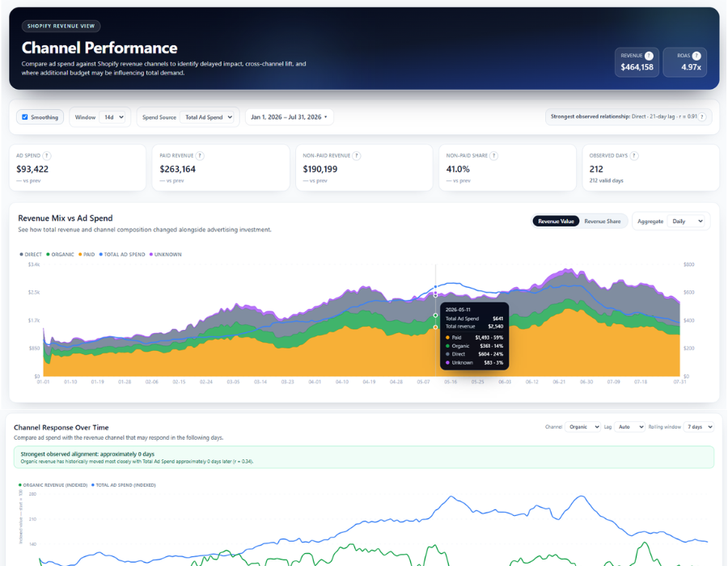Click the Shopify Revenue View badge
This screenshot has height=566, width=728.
(x=61, y=26)
